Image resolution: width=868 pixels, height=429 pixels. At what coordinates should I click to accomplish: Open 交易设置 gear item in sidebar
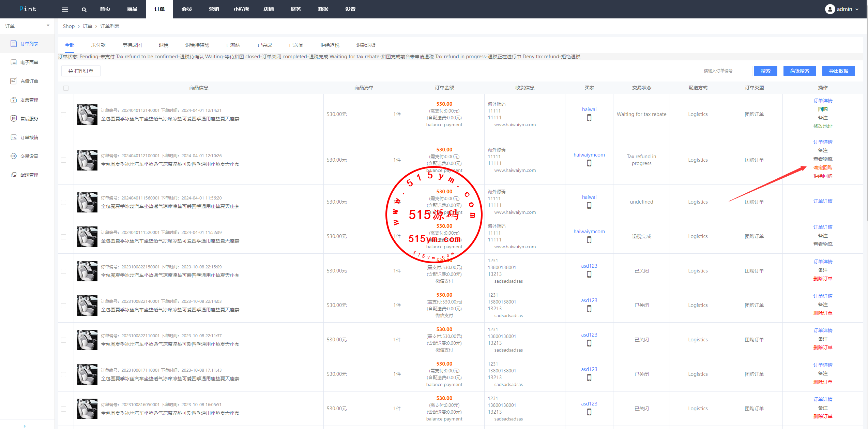29,156
